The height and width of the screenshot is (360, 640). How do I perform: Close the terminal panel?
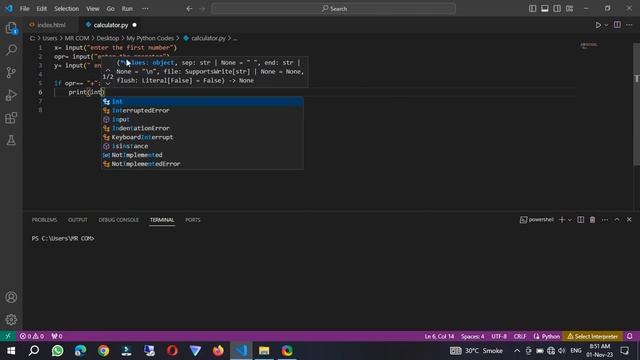[x=629, y=220]
